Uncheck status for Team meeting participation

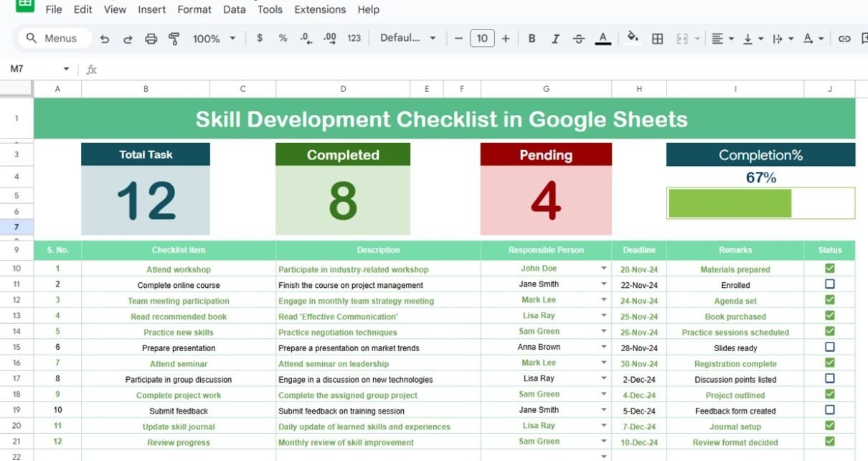pos(830,300)
